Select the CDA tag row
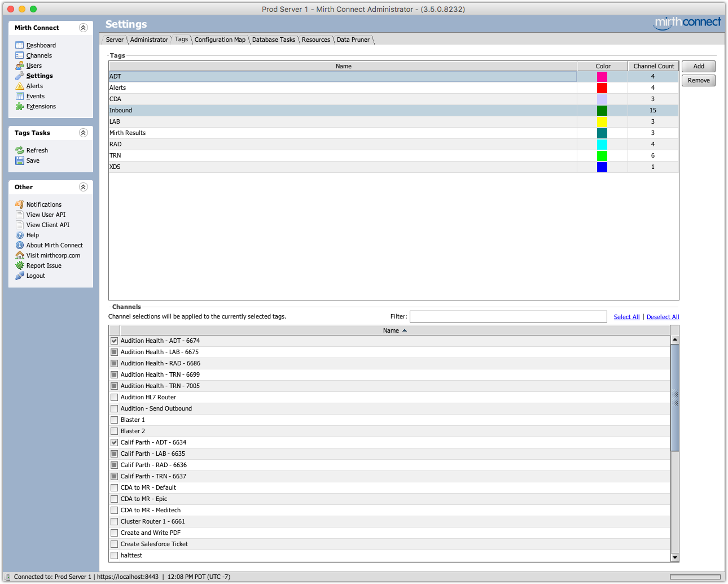 (x=394, y=99)
